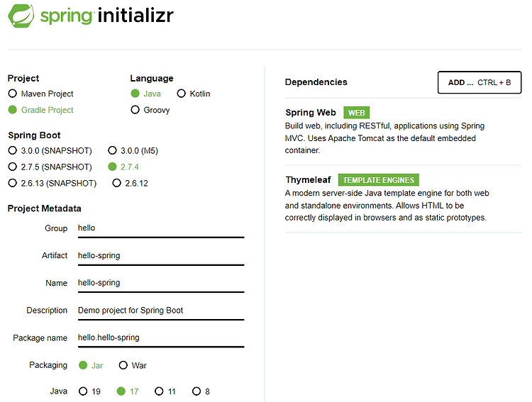Screen dimensions: 532x402
Task: Select Spring Boot 2.6.12 version
Action: pyautogui.click(x=117, y=183)
